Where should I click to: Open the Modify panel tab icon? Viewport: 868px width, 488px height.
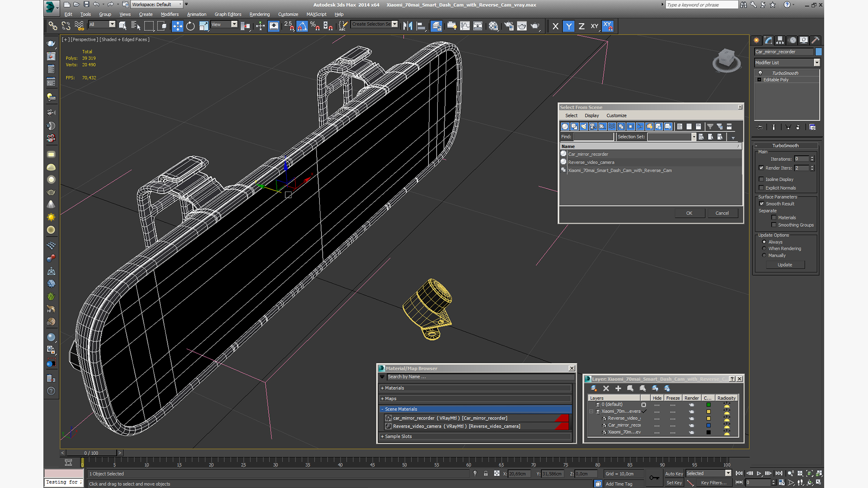(768, 40)
